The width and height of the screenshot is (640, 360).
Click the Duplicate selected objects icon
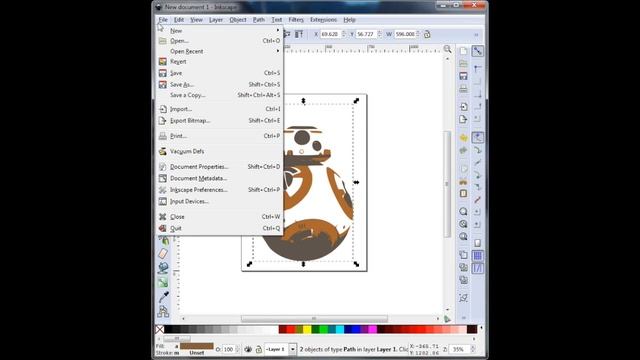click(x=463, y=255)
